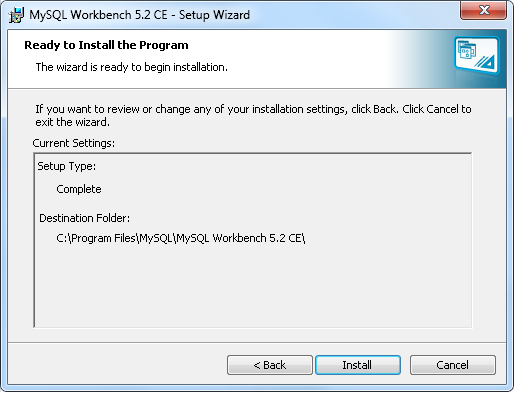Viewport: 514px width, 393px height.
Task: Click the 'exit the wizard.' line of text
Action: (x=72, y=122)
